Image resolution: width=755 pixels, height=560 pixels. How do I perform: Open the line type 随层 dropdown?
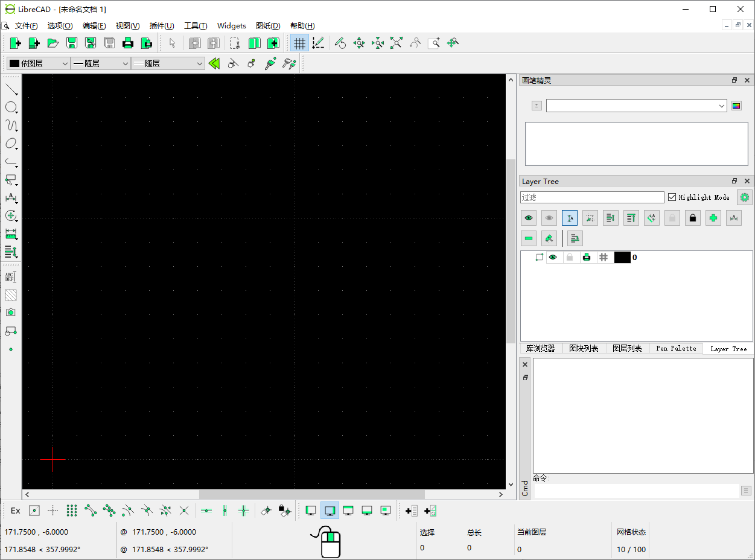pyautogui.click(x=168, y=63)
